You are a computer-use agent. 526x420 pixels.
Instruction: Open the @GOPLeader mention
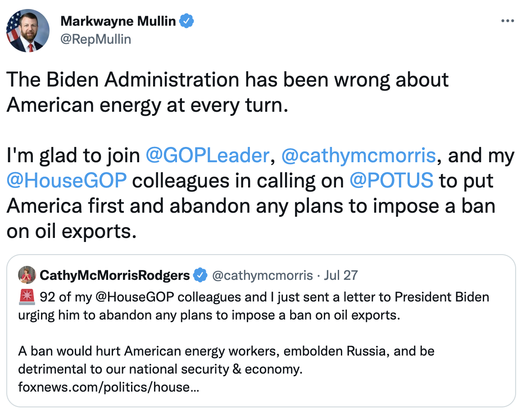point(207,155)
